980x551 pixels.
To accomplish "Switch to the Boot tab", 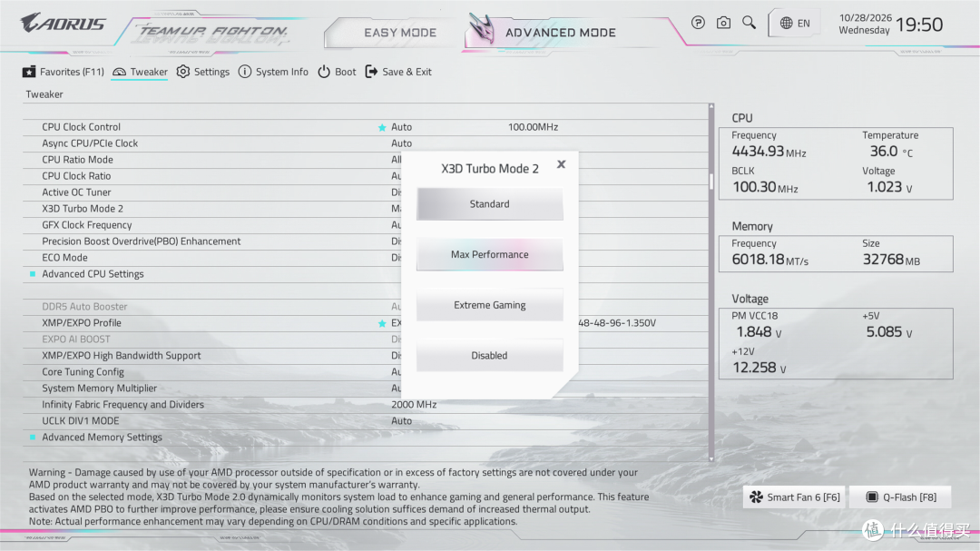I will pos(337,72).
